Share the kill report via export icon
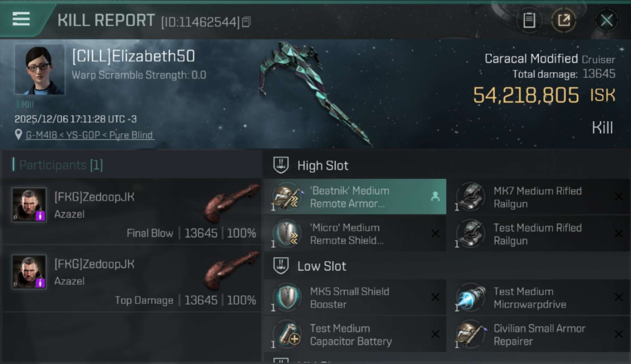 (564, 20)
